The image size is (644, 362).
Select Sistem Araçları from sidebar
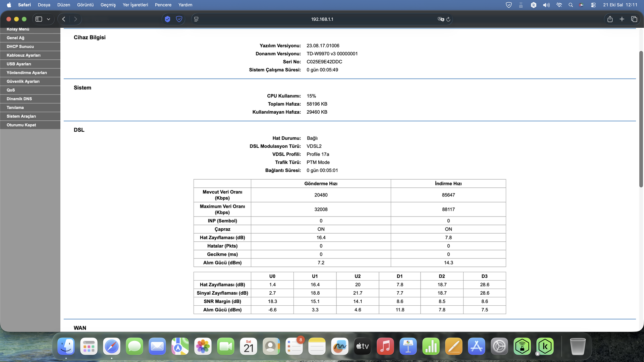tap(21, 116)
